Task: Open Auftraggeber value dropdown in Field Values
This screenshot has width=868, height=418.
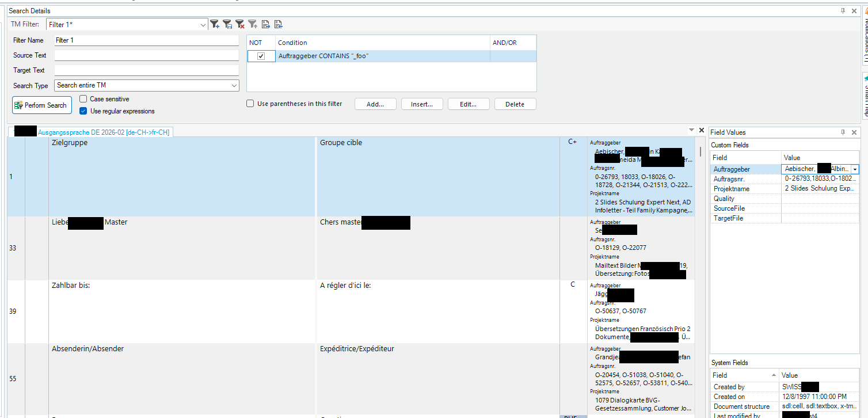Action: click(x=855, y=169)
